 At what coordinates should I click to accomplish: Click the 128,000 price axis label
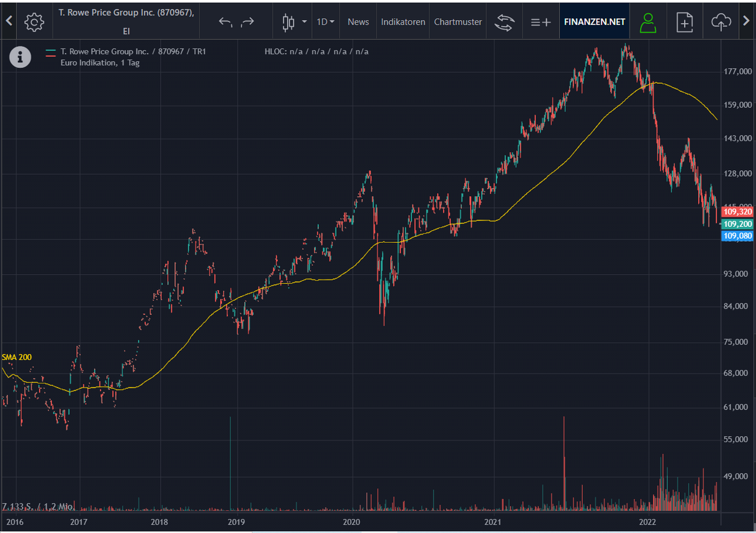(738, 174)
